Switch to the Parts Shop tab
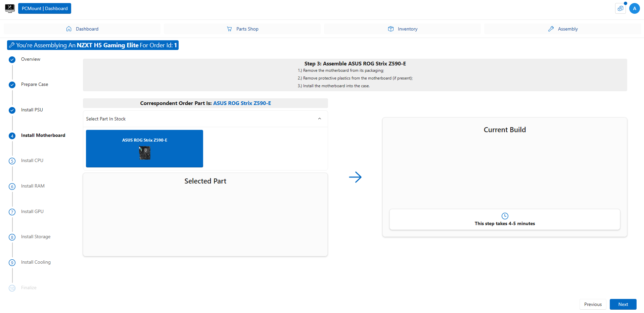The width and height of the screenshot is (644, 313). tap(242, 29)
